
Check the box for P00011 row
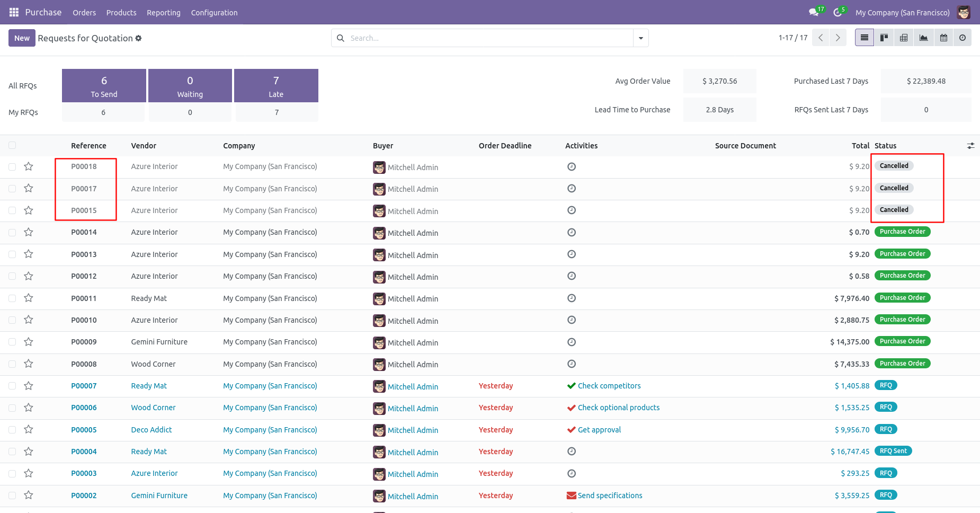pos(12,298)
